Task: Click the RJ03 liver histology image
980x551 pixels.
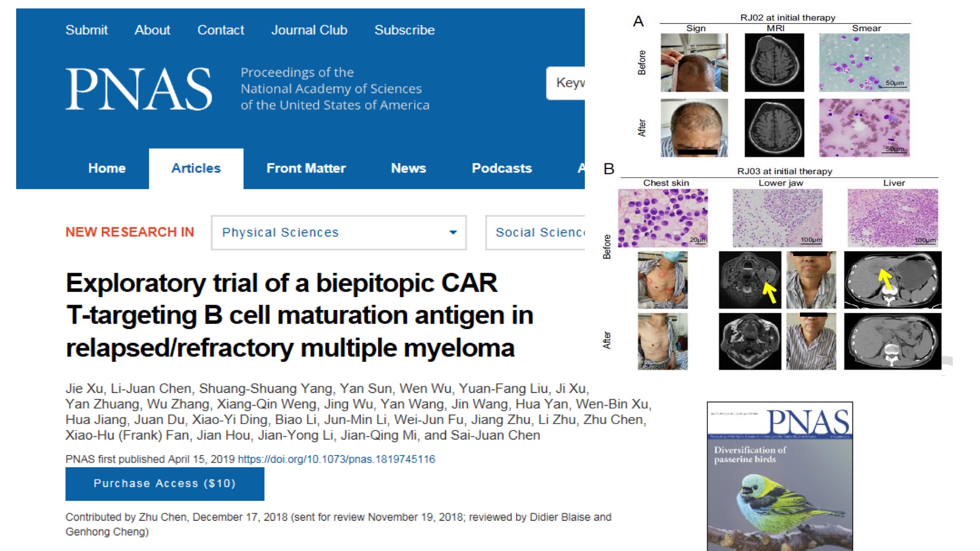Action: [893, 218]
